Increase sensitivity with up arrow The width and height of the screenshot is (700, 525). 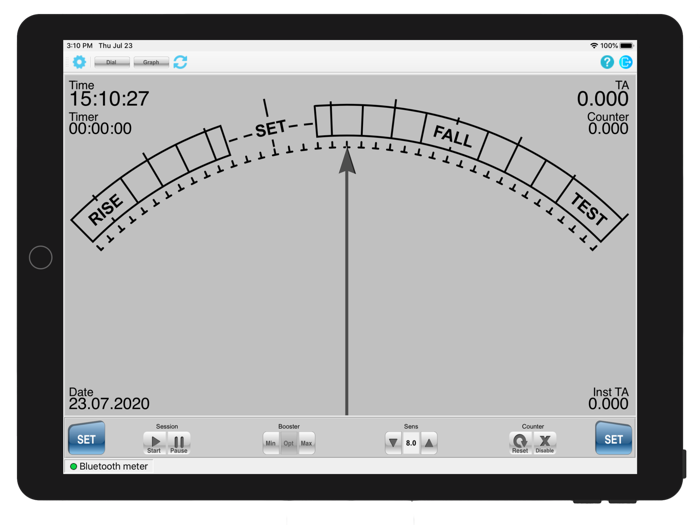(429, 443)
